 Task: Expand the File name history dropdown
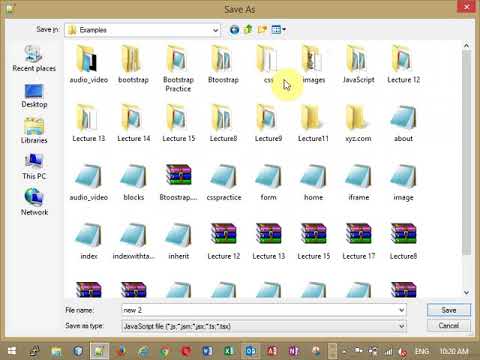click(401, 310)
